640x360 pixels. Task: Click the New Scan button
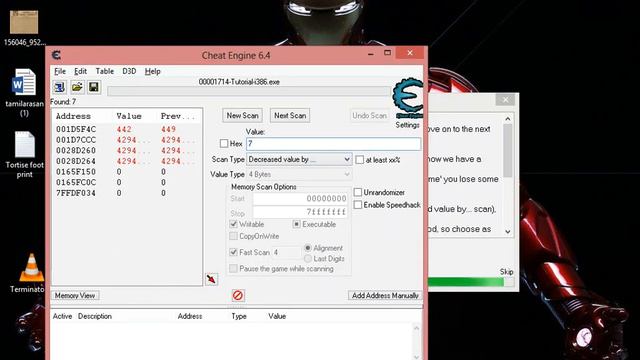[x=242, y=116]
